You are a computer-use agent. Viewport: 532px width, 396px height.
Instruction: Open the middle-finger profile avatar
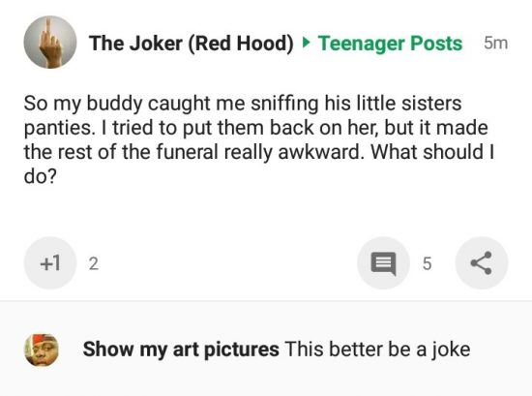50,42
